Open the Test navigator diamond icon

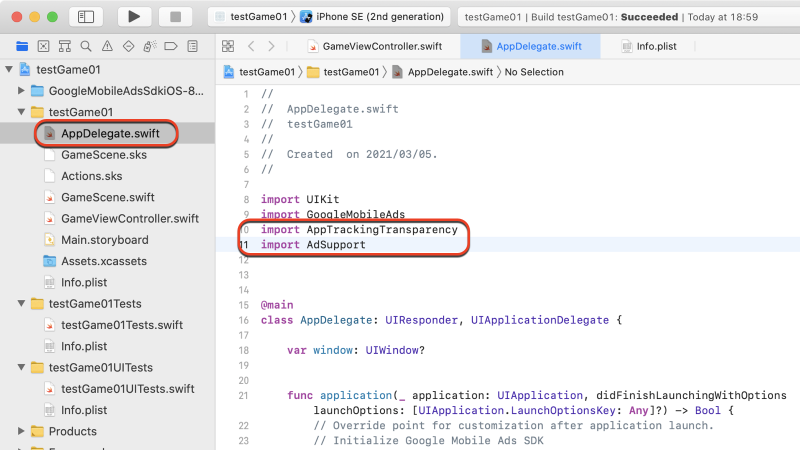(x=129, y=46)
